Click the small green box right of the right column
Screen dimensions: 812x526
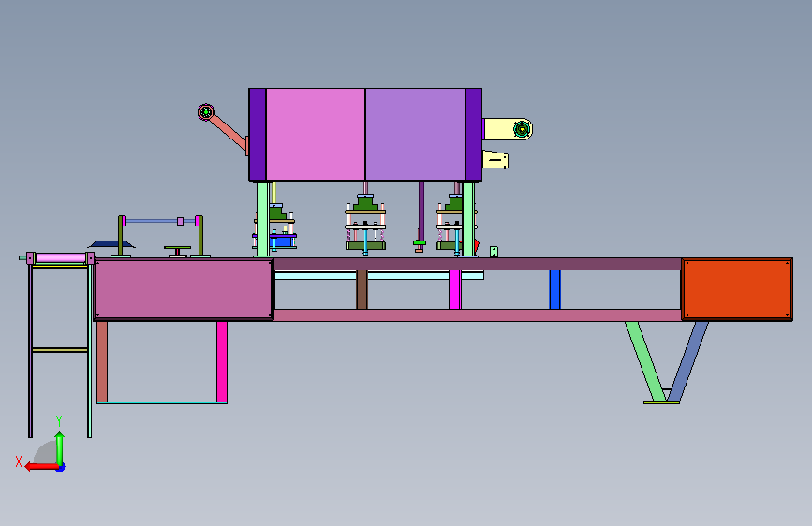tap(494, 252)
